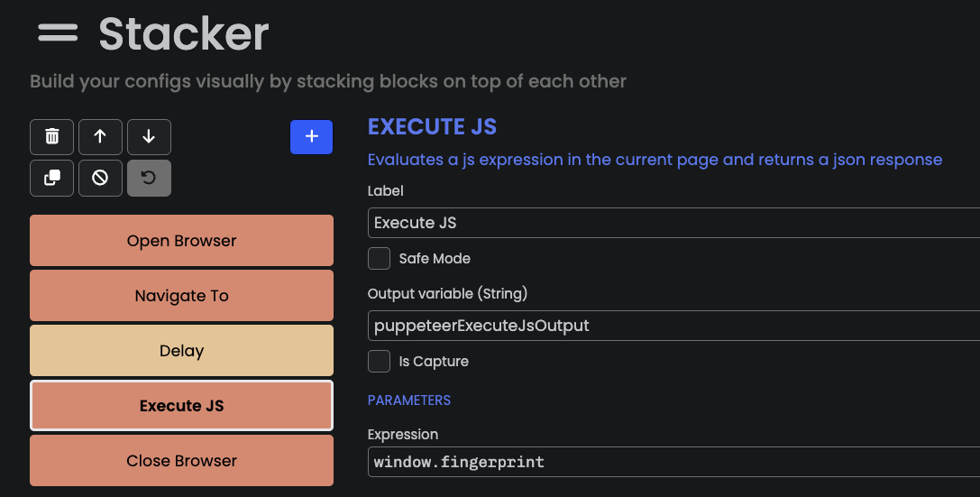This screenshot has height=497, width=980.
Task: Move selected block up with arrow
Action: (x=100, y=137)
